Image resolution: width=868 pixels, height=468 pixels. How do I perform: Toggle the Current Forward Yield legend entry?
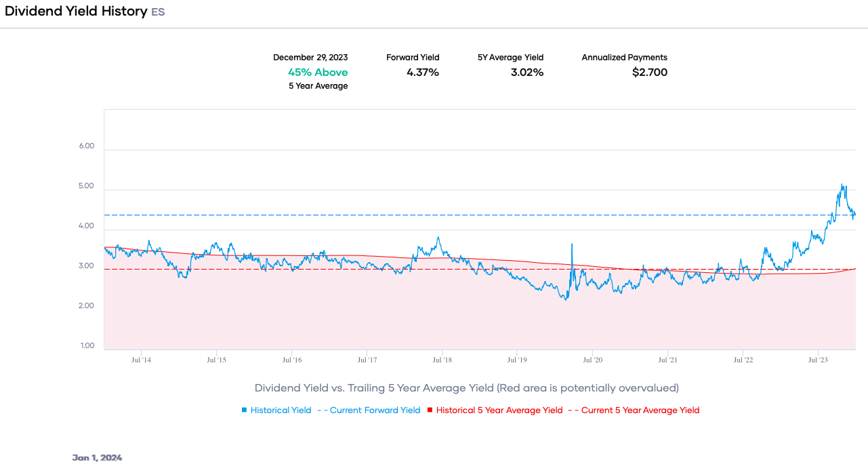[369, 410]
